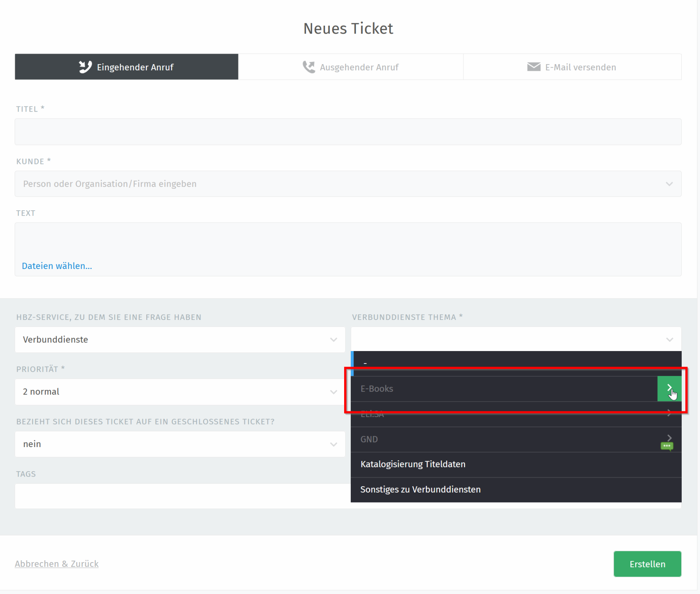Screen dimensions: 700x594
Task: Click the outgoing call phone icon
Action: pos(309,67)
